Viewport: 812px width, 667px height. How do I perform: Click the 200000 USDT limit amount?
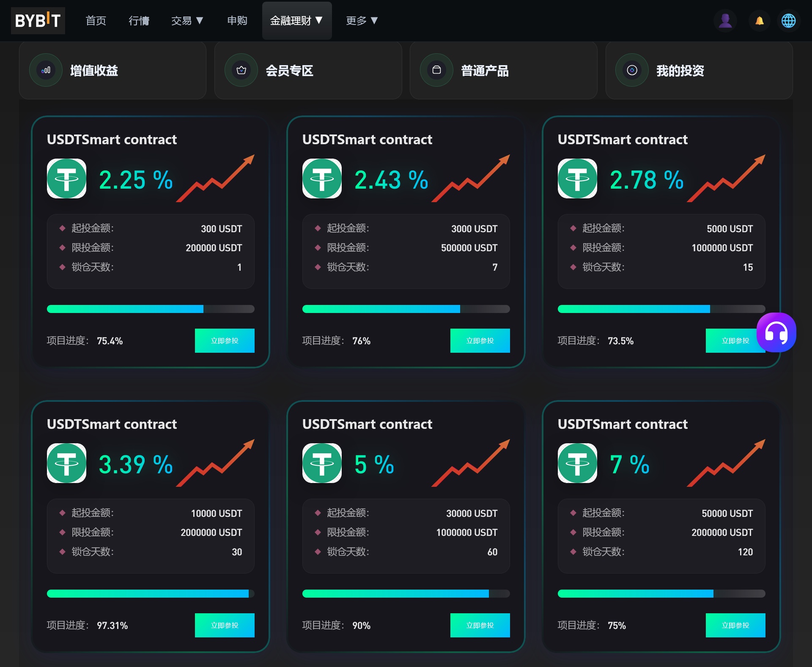coord(214,248)
